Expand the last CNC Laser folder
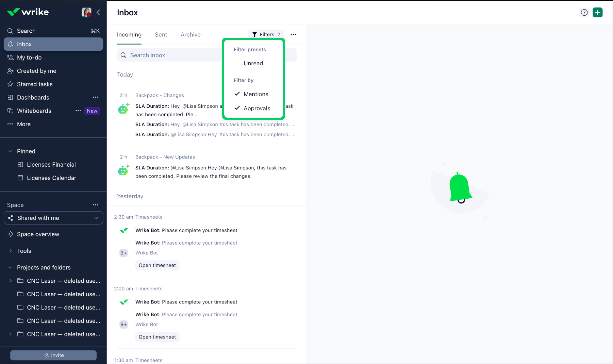 pos(10,334)
